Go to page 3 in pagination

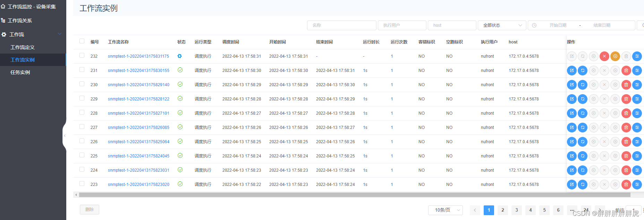point(517,210)
